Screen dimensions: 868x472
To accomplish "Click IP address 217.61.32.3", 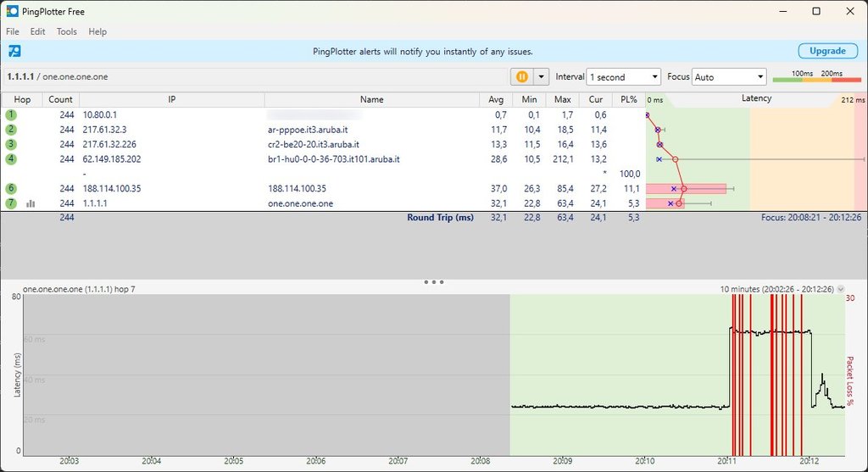I will 104,130.
